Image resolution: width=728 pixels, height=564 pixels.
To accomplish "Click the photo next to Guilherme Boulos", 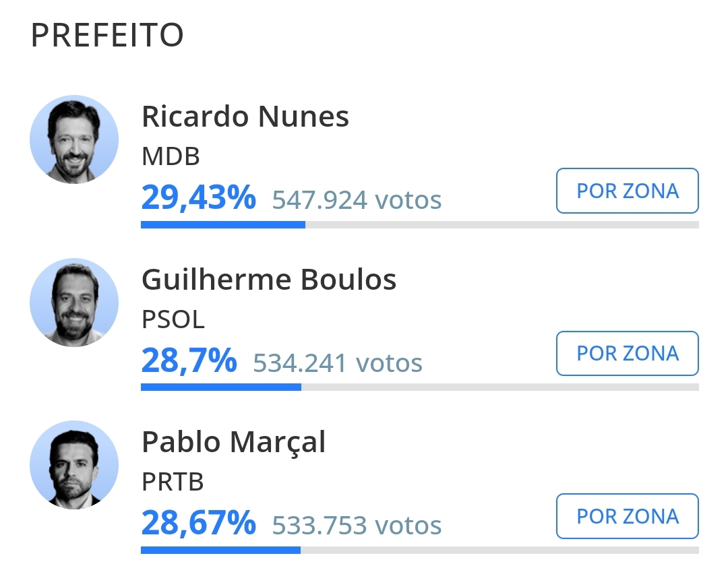I will (x=74, y=303).
